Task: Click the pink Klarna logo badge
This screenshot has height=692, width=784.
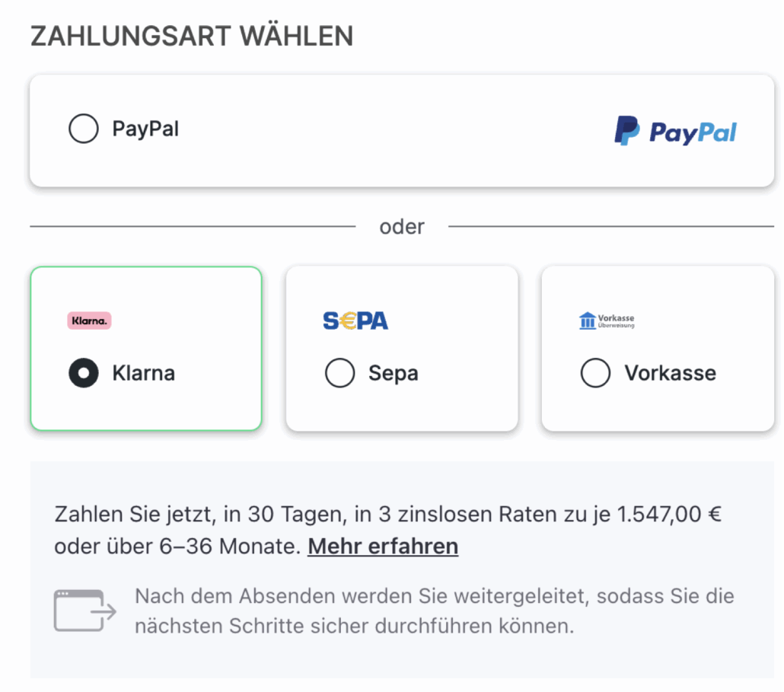Action: (89, 320)
